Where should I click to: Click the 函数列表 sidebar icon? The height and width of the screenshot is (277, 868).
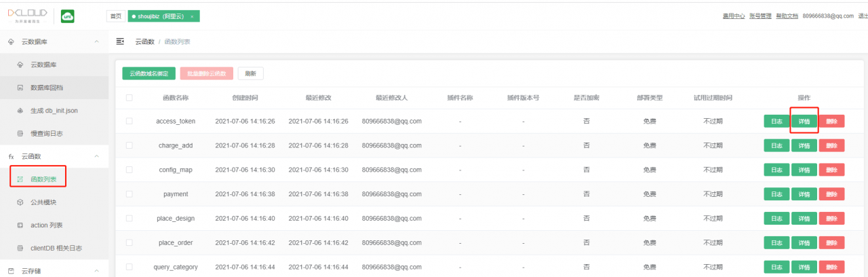click(20, 180)
